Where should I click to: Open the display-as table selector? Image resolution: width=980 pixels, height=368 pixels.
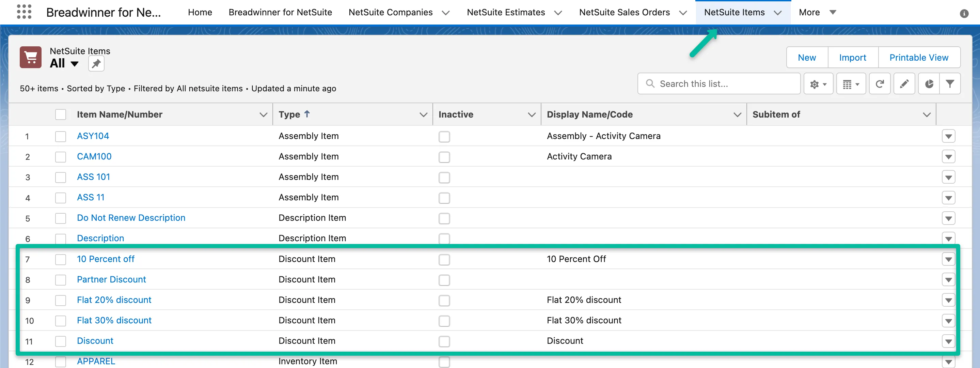click(851, 84)
